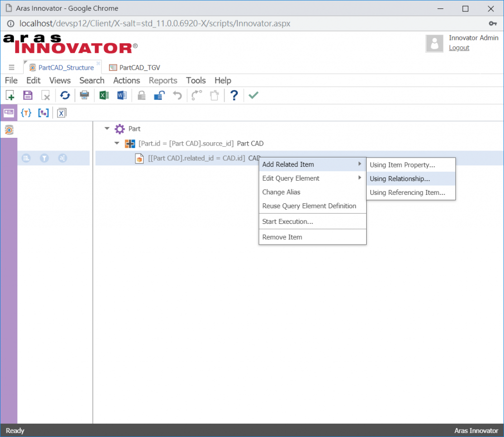Image resolution: width=504 pixels, height=437 pixels.
Task: Export to Excel icon
Action: 104,95
